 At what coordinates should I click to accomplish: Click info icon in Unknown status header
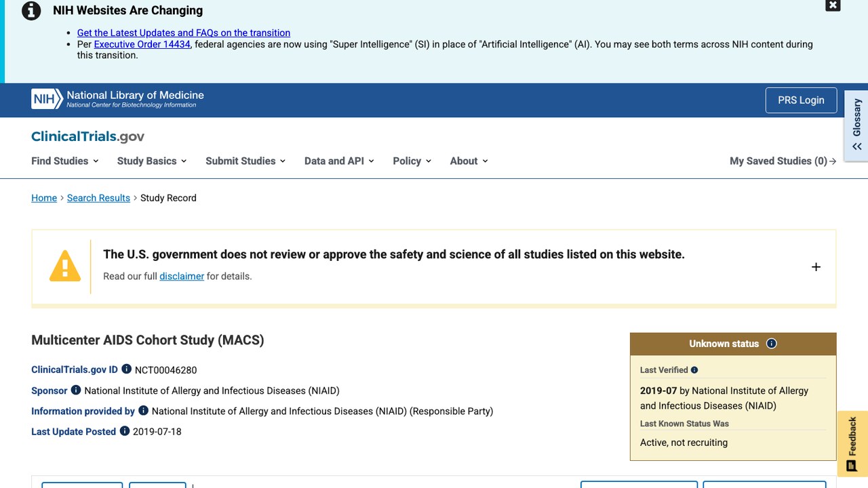click(x=771, y=344)
